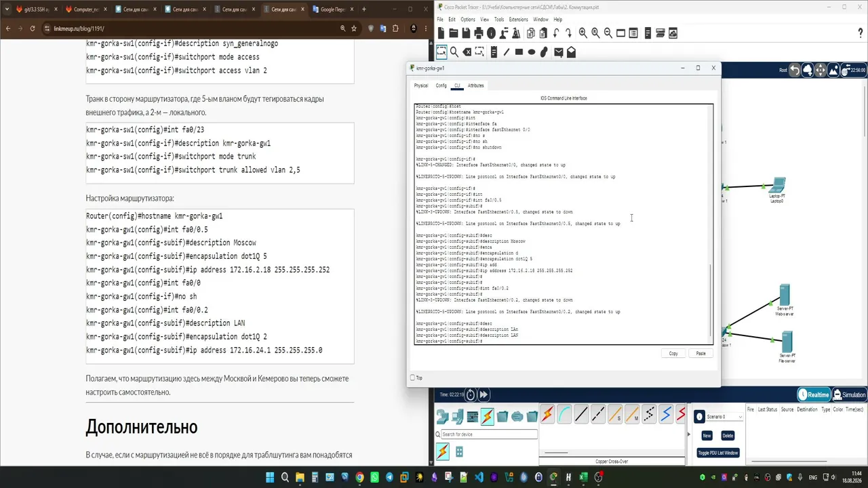Open VS Code from the taskbar
Image resolution: width=868 pixels, height=488 pixels.
[x=479, y=477]
